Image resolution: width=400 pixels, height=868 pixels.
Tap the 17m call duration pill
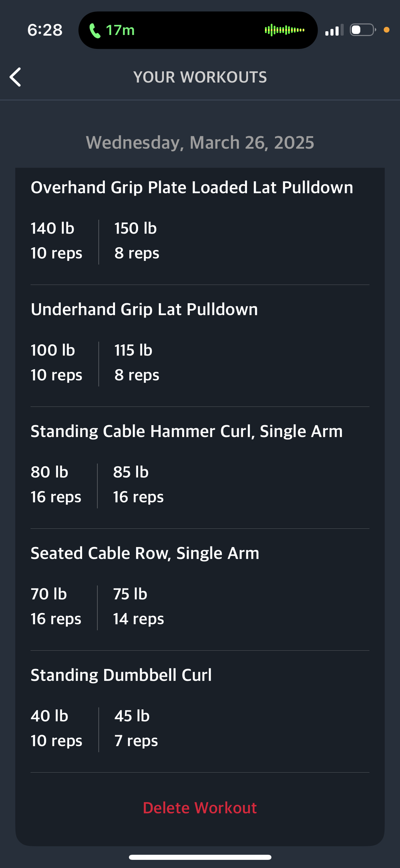(198, 30)
